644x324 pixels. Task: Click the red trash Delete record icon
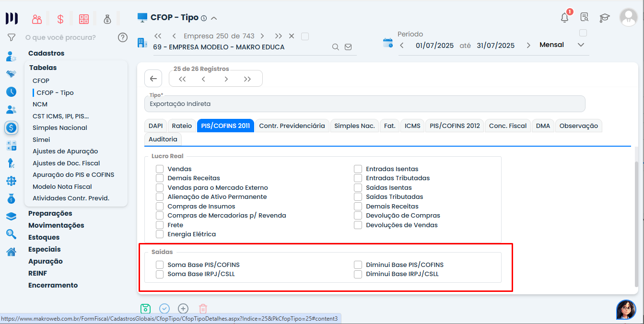coord(202,309)
